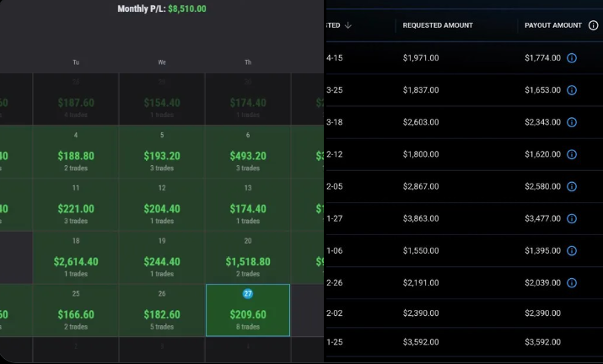Click info icon next to $1,620.00 payout
The image size is (603, 364).
(x=572, y=154)
